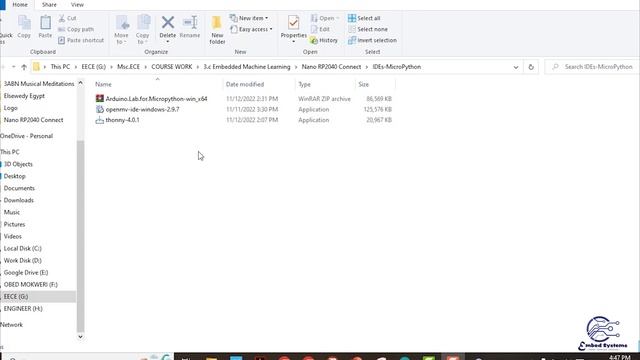640x360 pixels.
Task: Open Logo folder in sidebar
Action: point(11,108)
